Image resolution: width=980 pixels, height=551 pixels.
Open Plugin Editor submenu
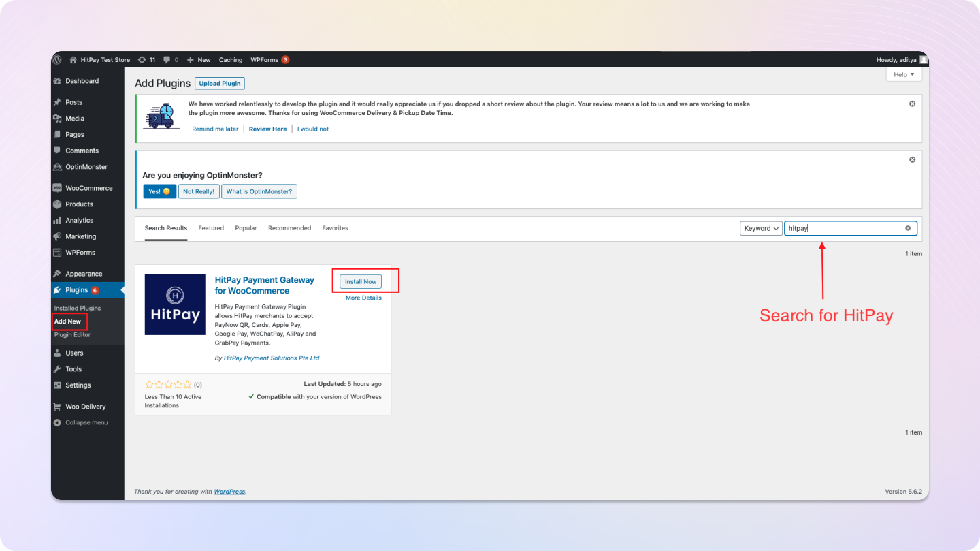pyautogui.click(x=72, y=334)
